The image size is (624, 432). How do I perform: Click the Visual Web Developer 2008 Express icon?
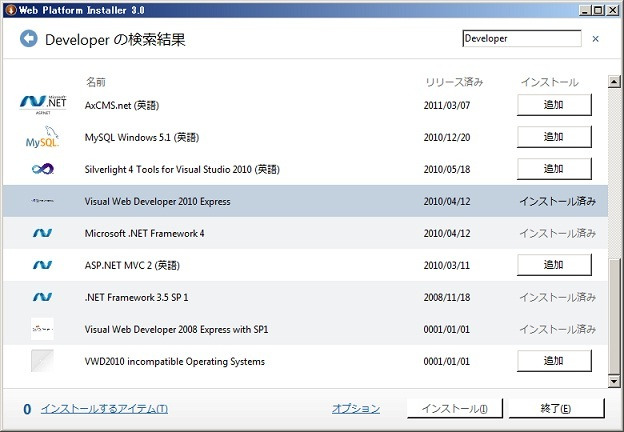(x=42, y=329)
